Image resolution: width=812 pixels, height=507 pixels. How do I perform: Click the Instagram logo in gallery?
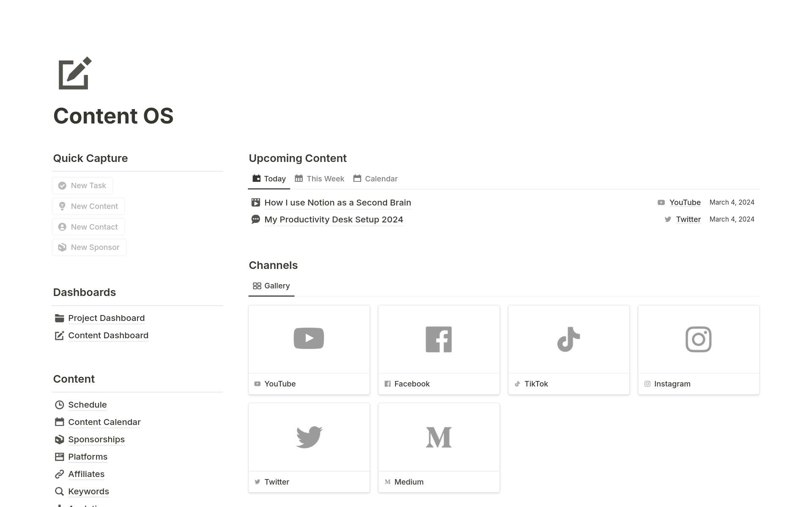point(698,339)
